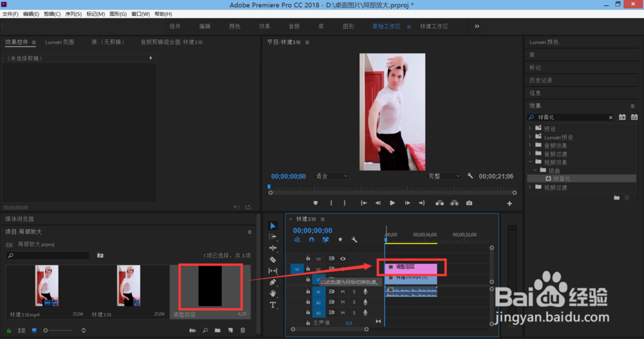This screenshot has height=339, width=644.
Task: Open the program monitor button editor plus
Action: tap(509, 204)
